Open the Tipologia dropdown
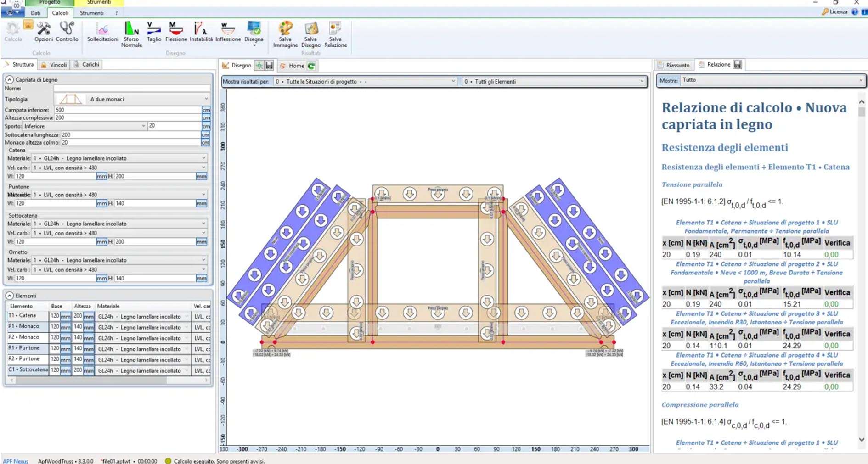 pos(206,99)
